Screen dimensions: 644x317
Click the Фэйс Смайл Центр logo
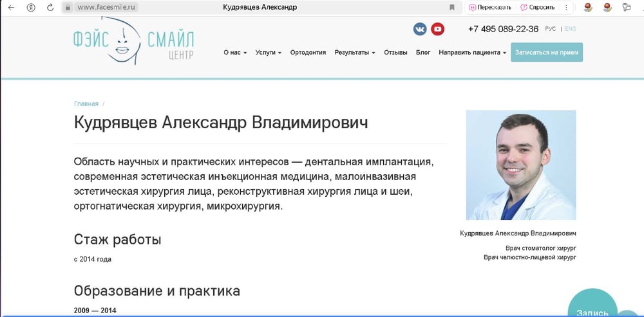point(133,41)
